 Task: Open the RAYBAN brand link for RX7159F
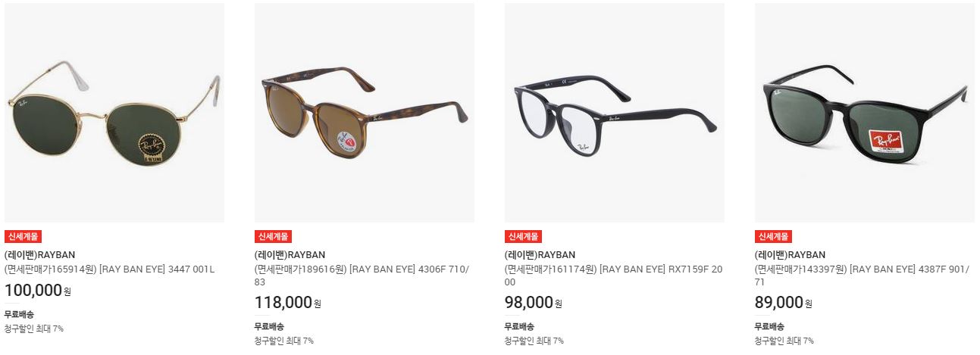540,255
